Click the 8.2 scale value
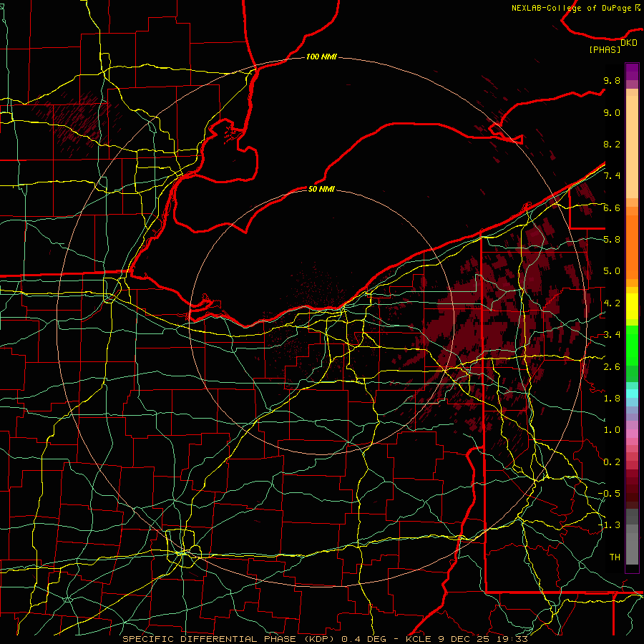The image size is (644, 644). 612,144
